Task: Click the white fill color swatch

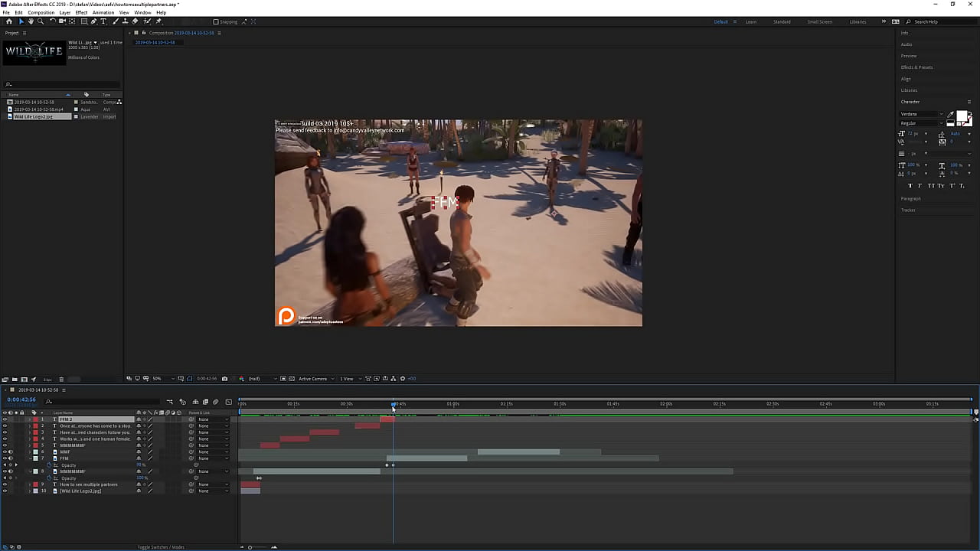Action: 962,116
